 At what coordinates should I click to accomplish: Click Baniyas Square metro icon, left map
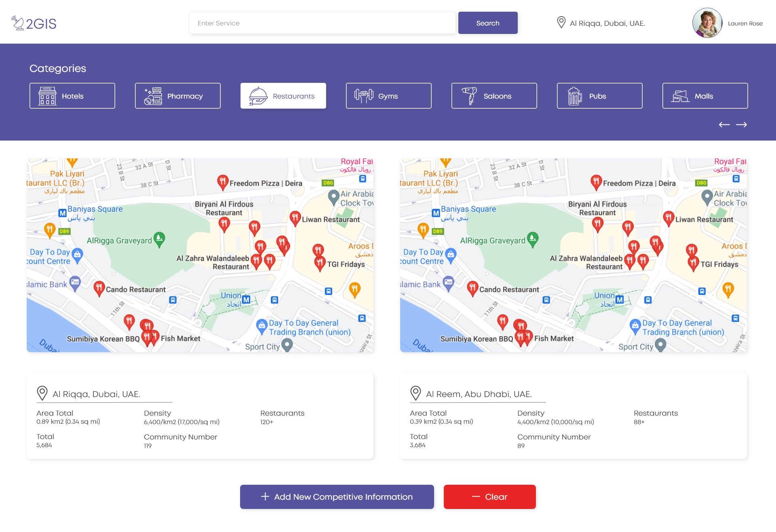(x=62, y=213)
